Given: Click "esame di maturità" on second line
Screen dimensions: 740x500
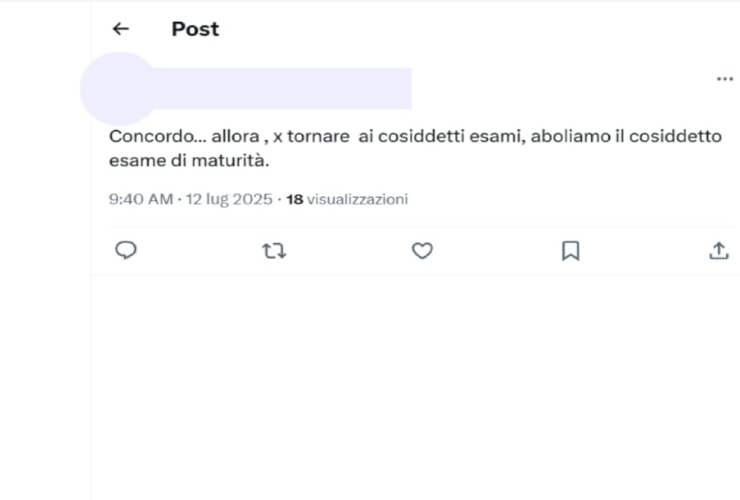Looking at the screenshot, I should (x=189, y=160).
